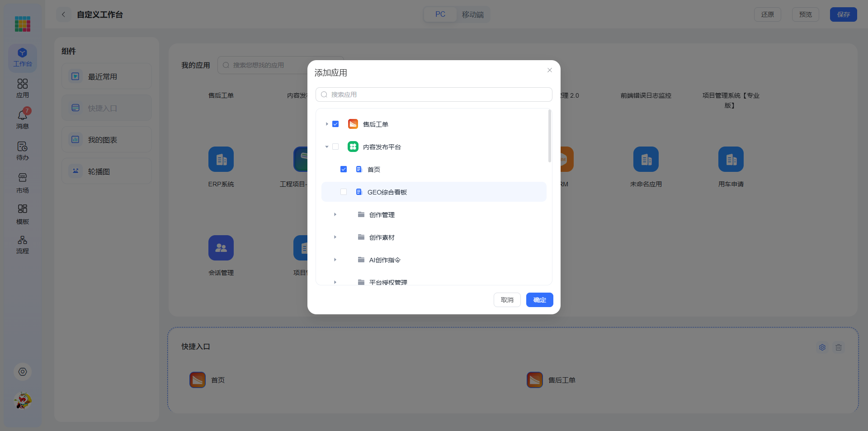Open the 应用 sidebar icon
Image resolution: width=868 pixels, height=431 pixels.
click(23, 89)
